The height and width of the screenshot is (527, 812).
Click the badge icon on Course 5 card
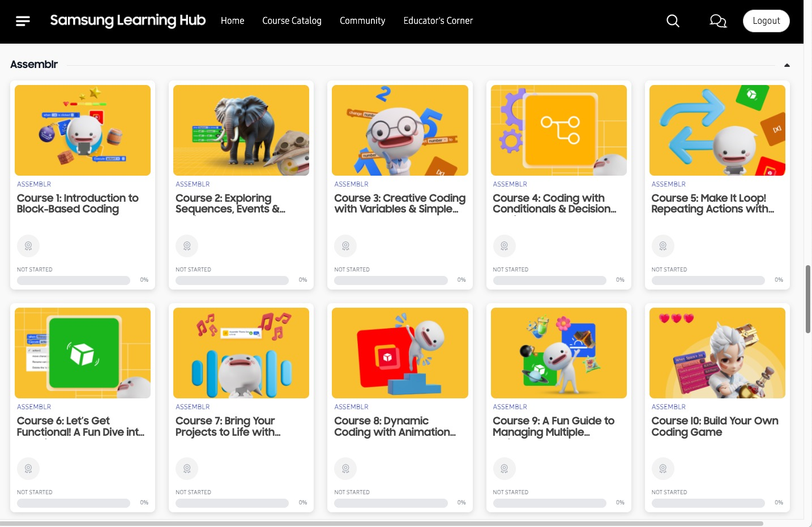[x=663, y=246]
